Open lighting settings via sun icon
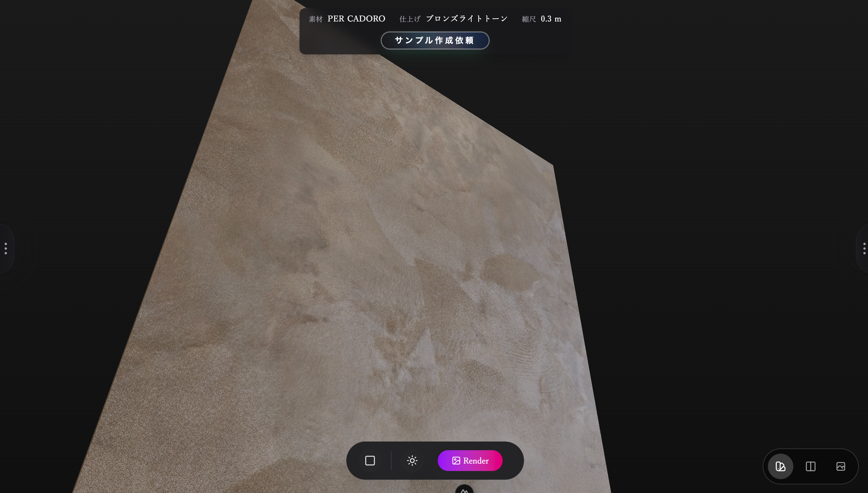The height and width of the screenshot is (493, 868). 412,461
